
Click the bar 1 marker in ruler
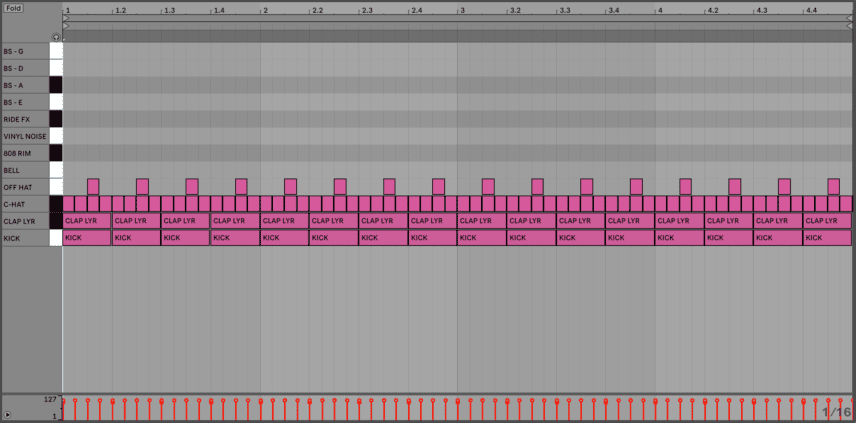point(68,10)
